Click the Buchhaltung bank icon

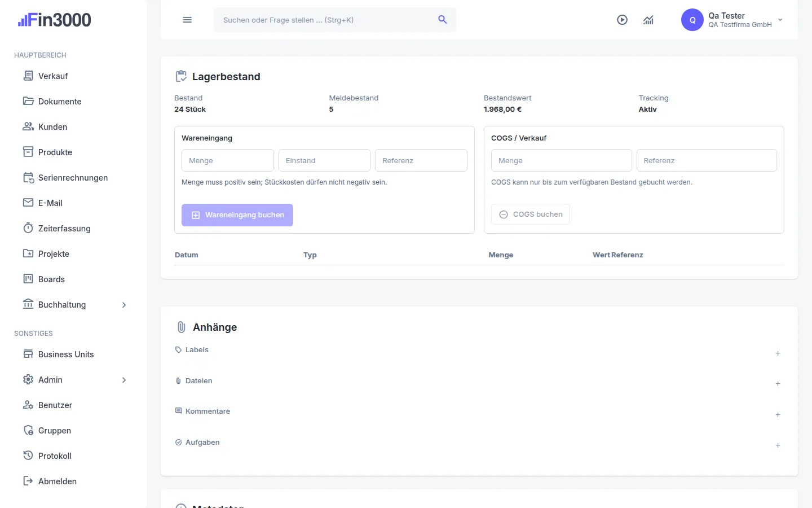coord(28,304)
